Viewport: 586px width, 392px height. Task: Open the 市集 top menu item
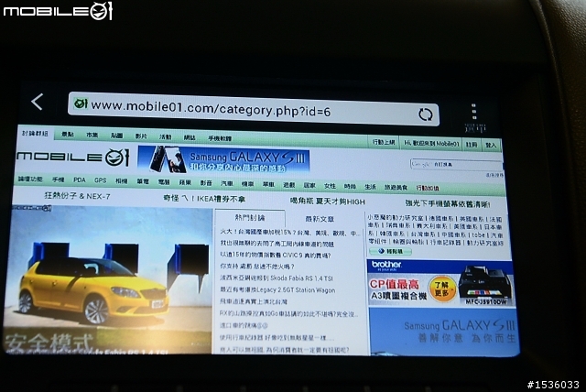92,135
